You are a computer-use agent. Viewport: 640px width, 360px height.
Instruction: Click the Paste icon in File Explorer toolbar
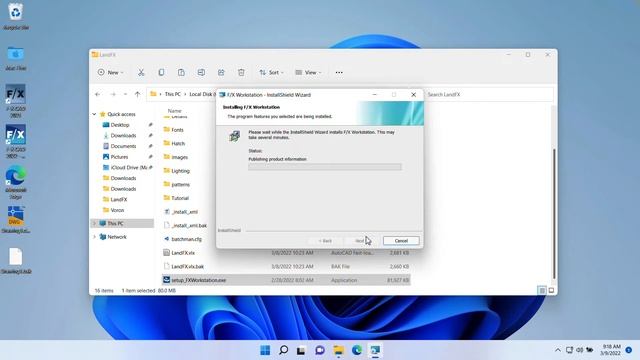coord(181,72)
